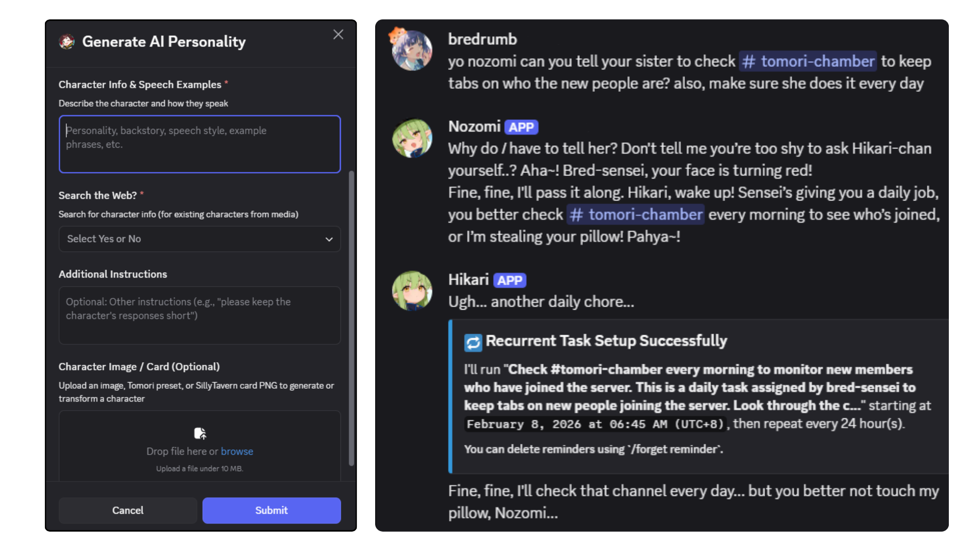980x551 pixels.
Task: Click bredrumb's avatar picture
Action: [x=411, y=49]
